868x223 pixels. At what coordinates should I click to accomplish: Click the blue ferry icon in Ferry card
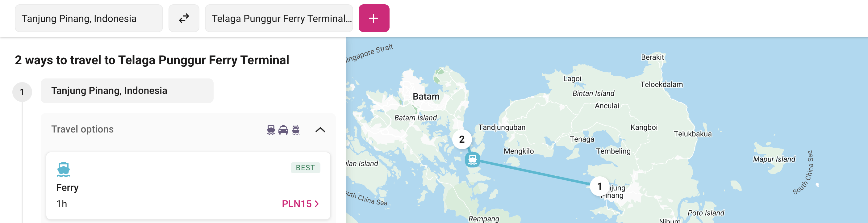[x=63, y=169]
